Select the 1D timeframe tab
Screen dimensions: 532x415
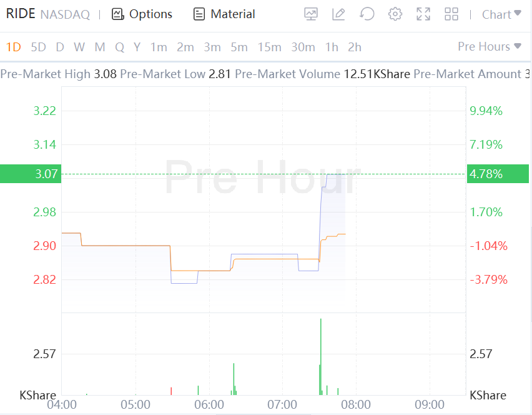click(14, 47)
